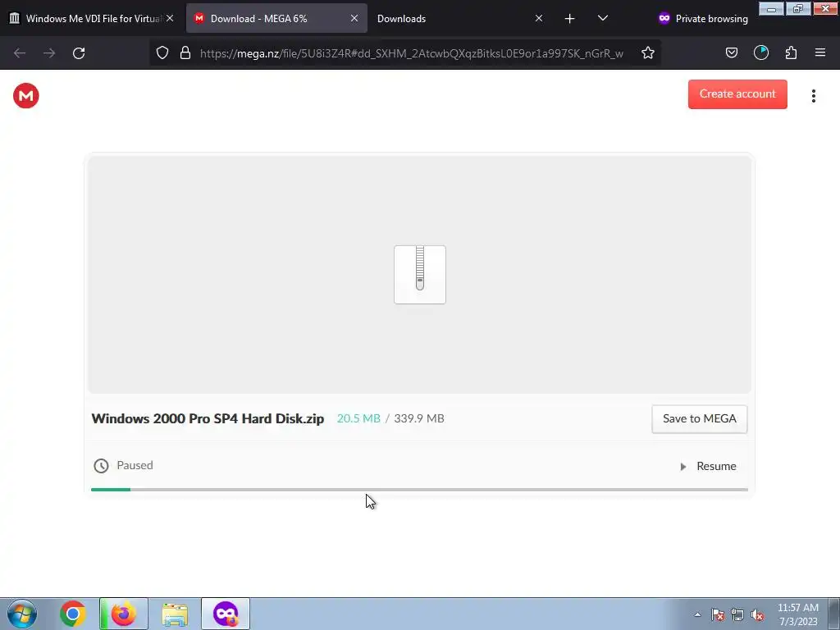Click the Paused status text
This screenshot has width=840, height=630.
click(x=135, y=465)
